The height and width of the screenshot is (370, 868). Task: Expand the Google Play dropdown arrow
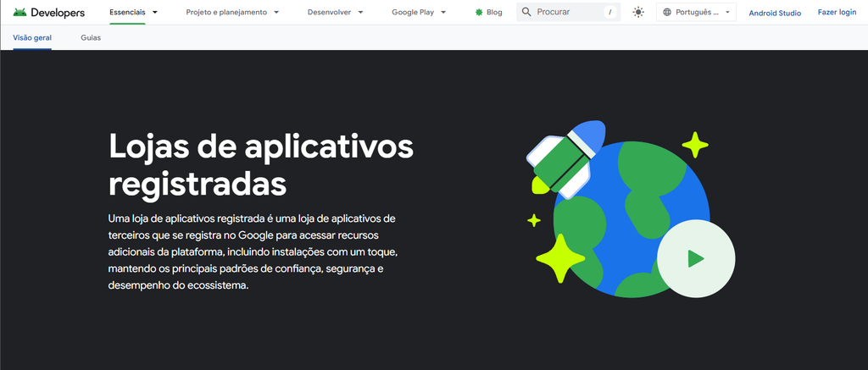[443, 12]
